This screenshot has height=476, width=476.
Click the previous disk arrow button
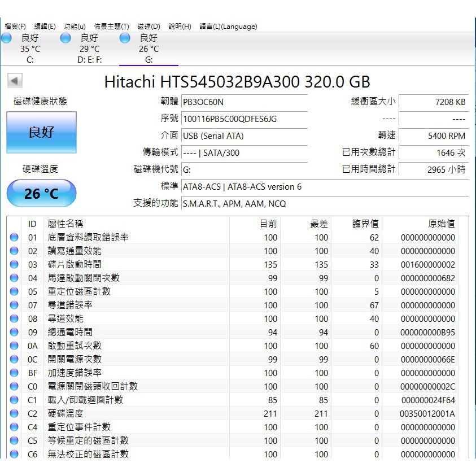tap(15, 81)
